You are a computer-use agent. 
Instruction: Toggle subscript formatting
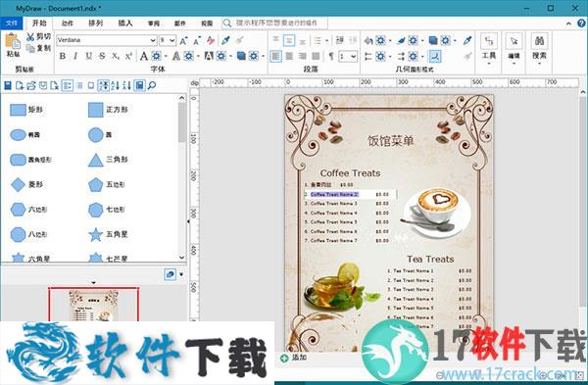coord(116,56)
